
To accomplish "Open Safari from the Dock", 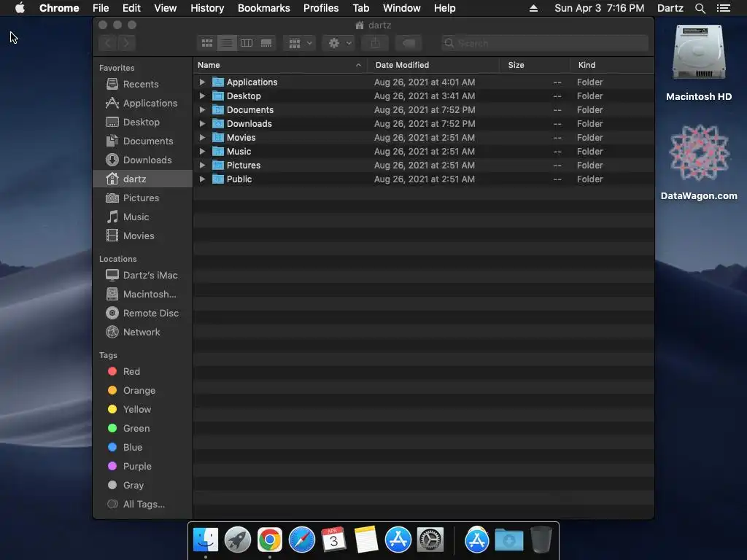I will click(302, 540).
